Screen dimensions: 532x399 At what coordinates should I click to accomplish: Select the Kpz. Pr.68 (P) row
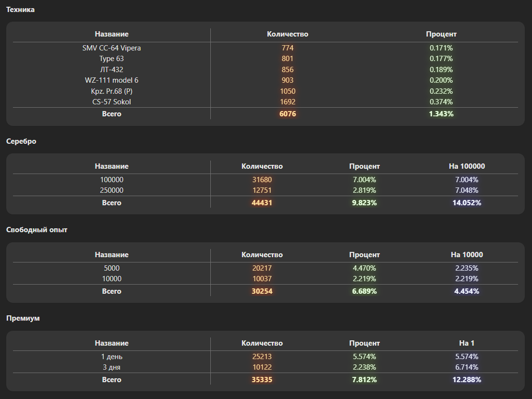tap(111, 91)
